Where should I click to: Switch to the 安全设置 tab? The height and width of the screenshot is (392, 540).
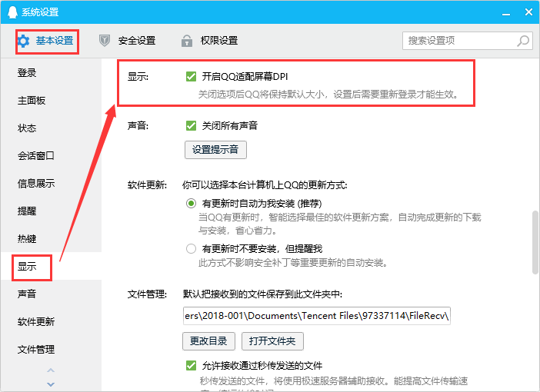click(x=128, y=41)
